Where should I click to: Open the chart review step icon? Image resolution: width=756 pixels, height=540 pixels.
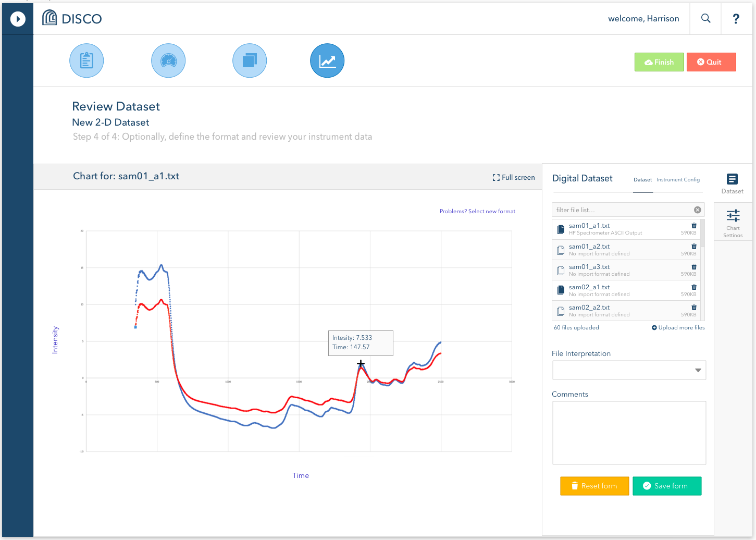[x=327, y=60]
